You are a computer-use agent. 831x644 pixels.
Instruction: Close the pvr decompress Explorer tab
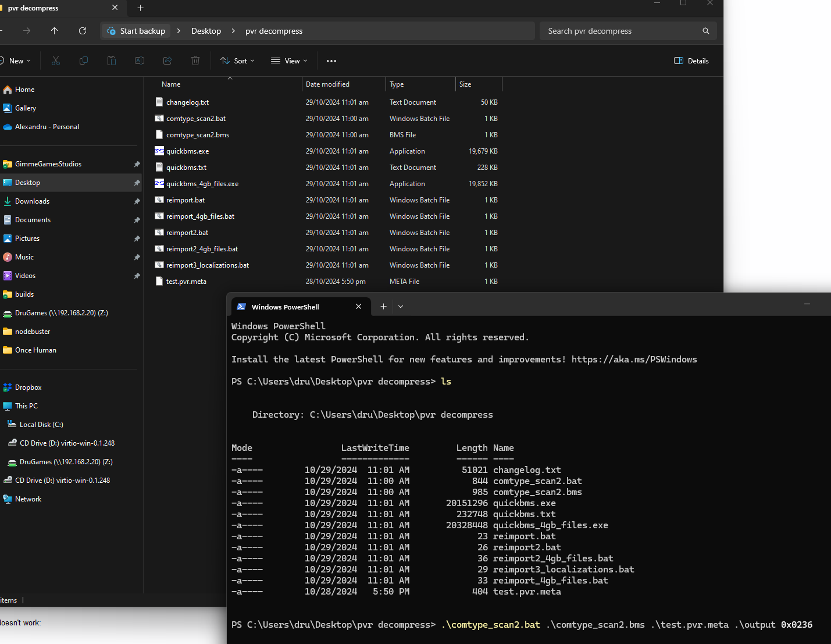click(x=115, y=8)
